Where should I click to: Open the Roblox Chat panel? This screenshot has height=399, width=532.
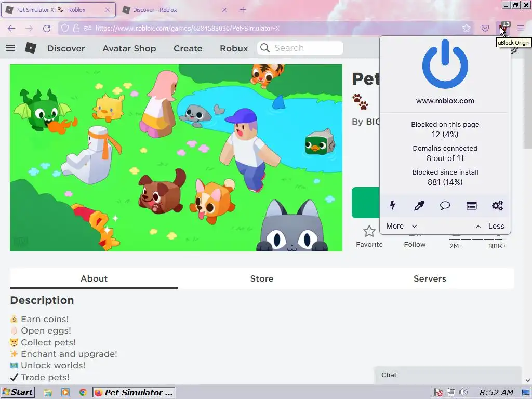click(447, 375)
